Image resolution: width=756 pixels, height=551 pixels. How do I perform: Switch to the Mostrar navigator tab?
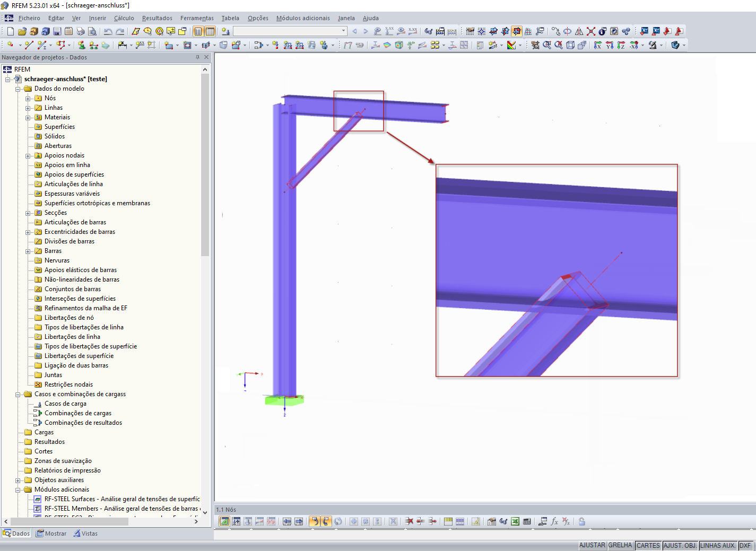(51, 533)
